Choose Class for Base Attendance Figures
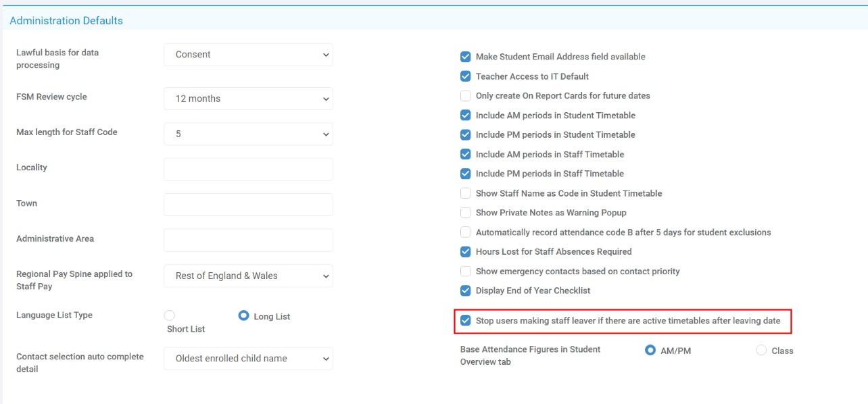The image size is (868, 404). [x=761, y=351]
